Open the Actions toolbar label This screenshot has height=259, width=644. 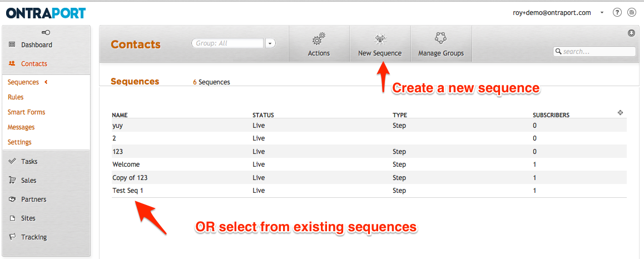[319, 53]
